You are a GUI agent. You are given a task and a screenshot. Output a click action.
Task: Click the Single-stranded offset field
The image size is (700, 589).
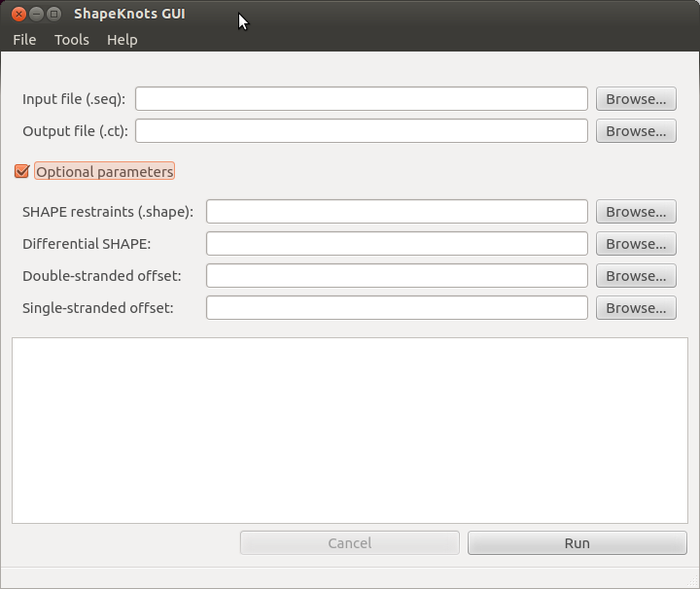pyautogui.click(x=397, y=308)
